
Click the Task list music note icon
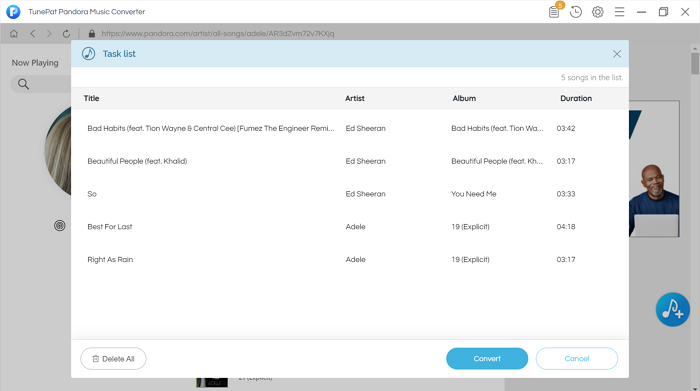click(88, 54)
